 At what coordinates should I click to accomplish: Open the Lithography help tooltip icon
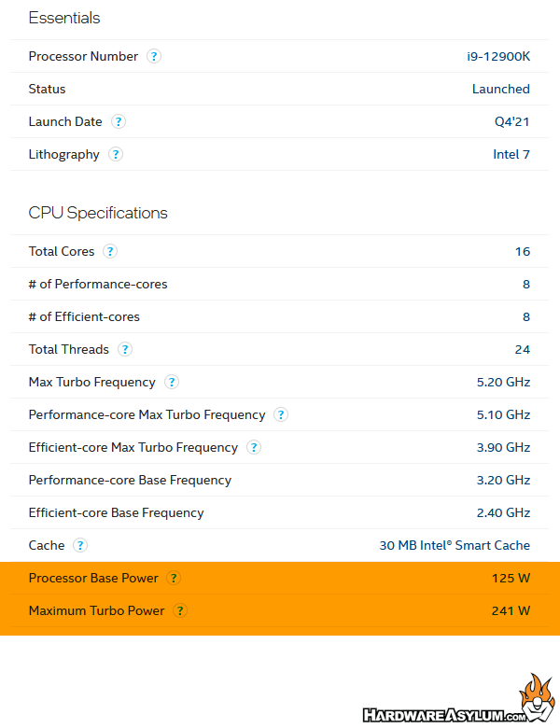coord(116,154)
